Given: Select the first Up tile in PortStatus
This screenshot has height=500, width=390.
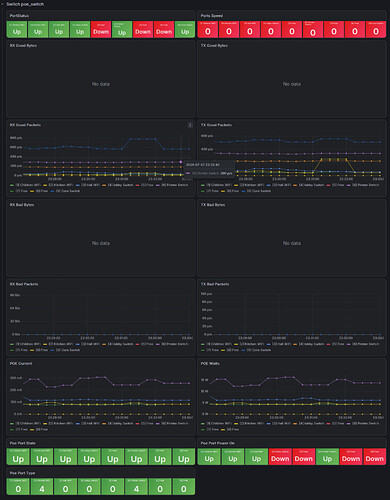Looking at the screenshot, I should click(x=17, y=29).
